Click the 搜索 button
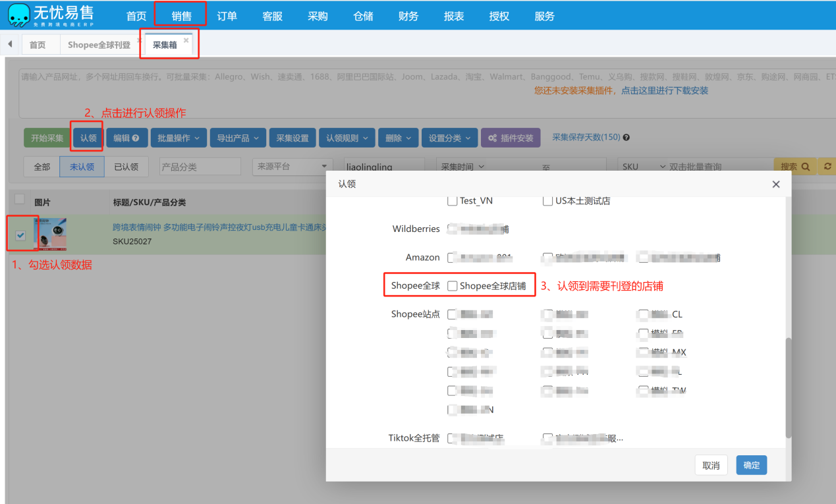The height and width of the screenshot is (504, 836). click(795, 167)
